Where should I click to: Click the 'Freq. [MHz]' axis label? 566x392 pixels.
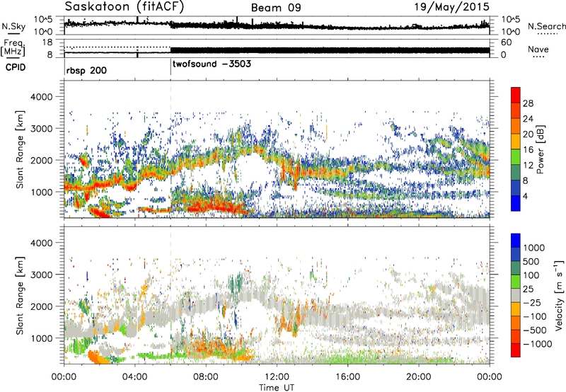coord(13,47)
